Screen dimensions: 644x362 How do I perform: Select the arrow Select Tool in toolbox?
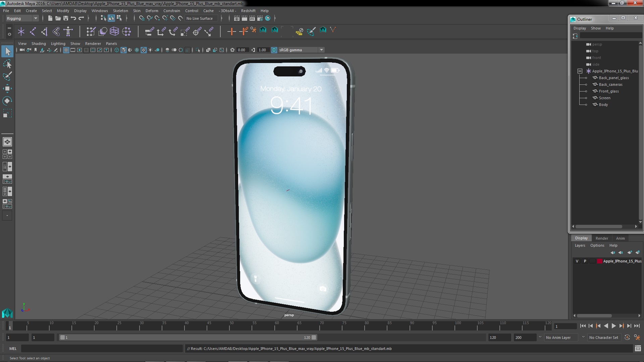point(7,51)
